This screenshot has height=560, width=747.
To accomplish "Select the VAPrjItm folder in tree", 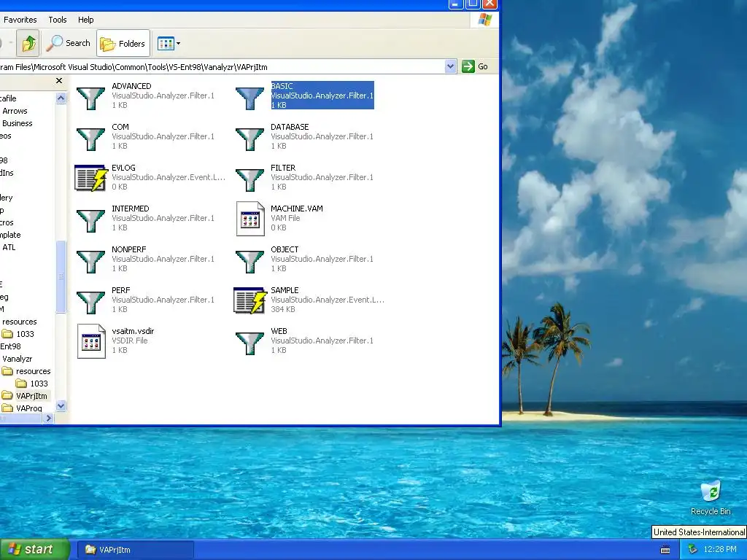I will (x=31, y=396).
